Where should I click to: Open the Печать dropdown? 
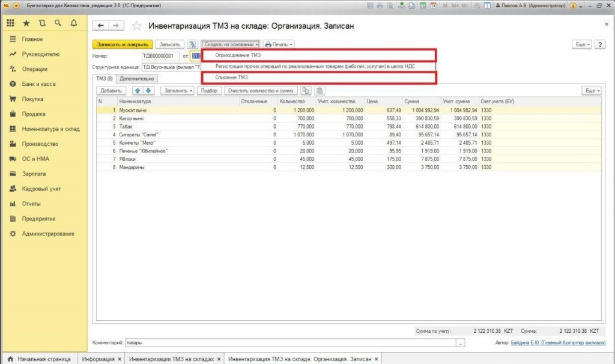click(x=279, y=44)
